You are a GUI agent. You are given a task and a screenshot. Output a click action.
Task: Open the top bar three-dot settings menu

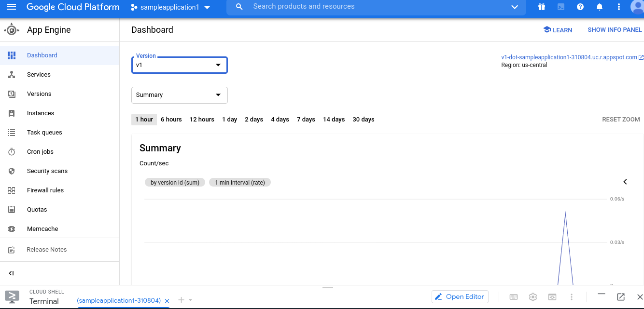pos(619,7)
